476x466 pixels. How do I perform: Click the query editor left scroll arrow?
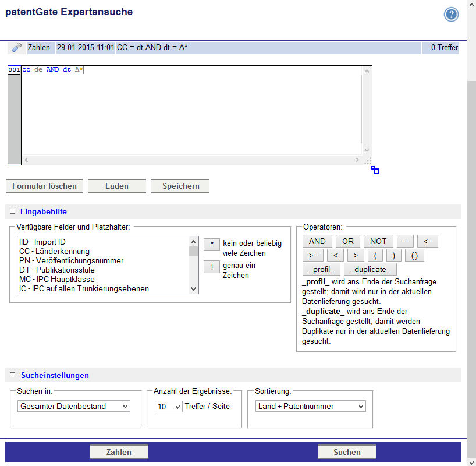(26, 160)
